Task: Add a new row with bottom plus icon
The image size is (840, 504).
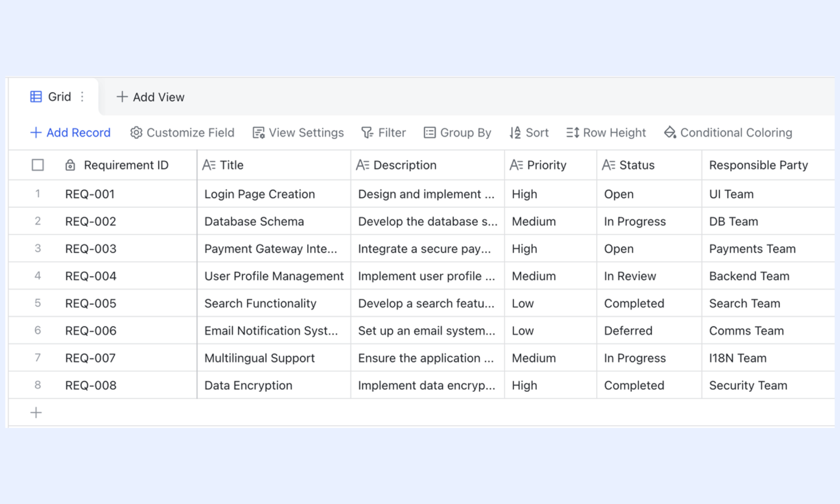Action: 36,412
